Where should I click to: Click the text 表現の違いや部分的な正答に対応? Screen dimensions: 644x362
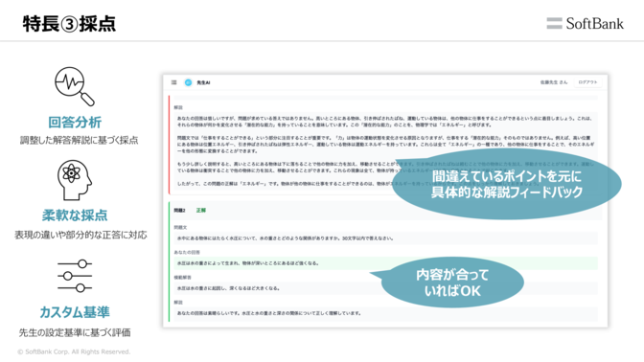pos(80,236)
